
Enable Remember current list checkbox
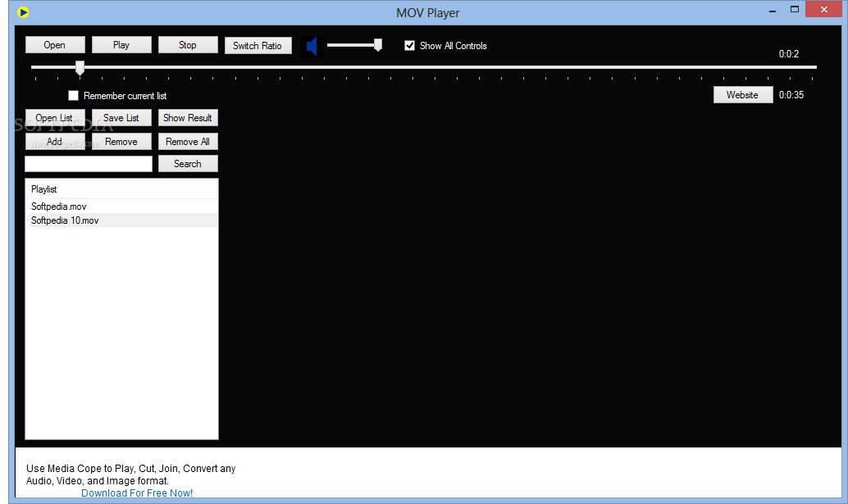(x=74, y=96)
